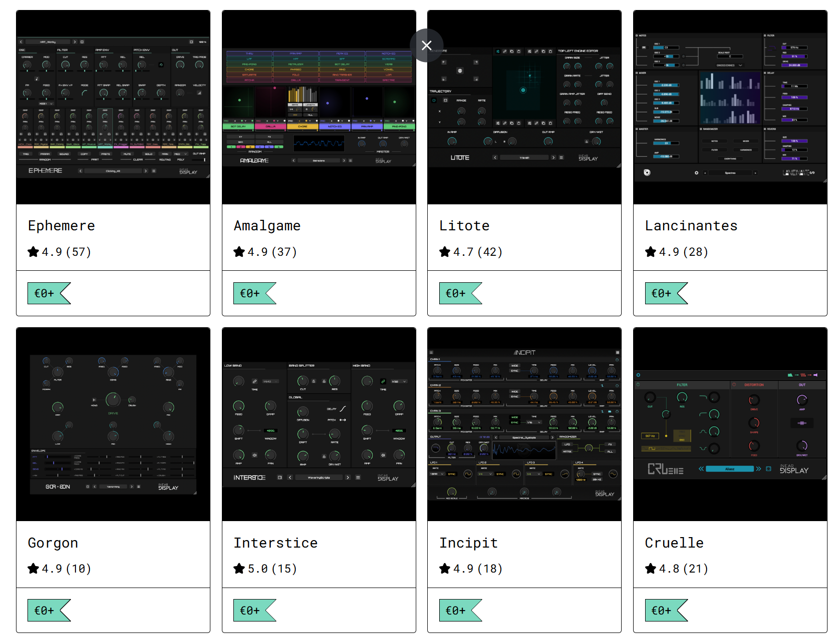
Task: View the Gorgon plugin preview image
Action: click(x=113, y=424)
